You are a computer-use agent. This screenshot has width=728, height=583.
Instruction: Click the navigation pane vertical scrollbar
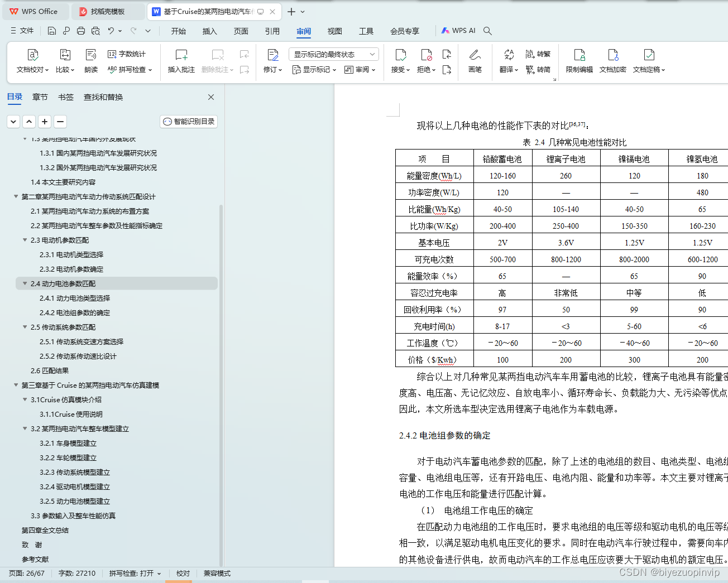pos(221,385)
